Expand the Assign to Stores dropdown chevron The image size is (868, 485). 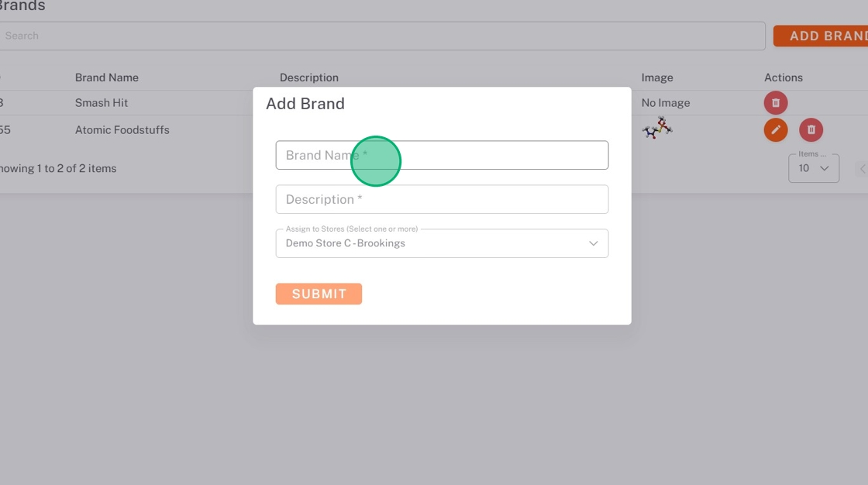click(593, 243)
